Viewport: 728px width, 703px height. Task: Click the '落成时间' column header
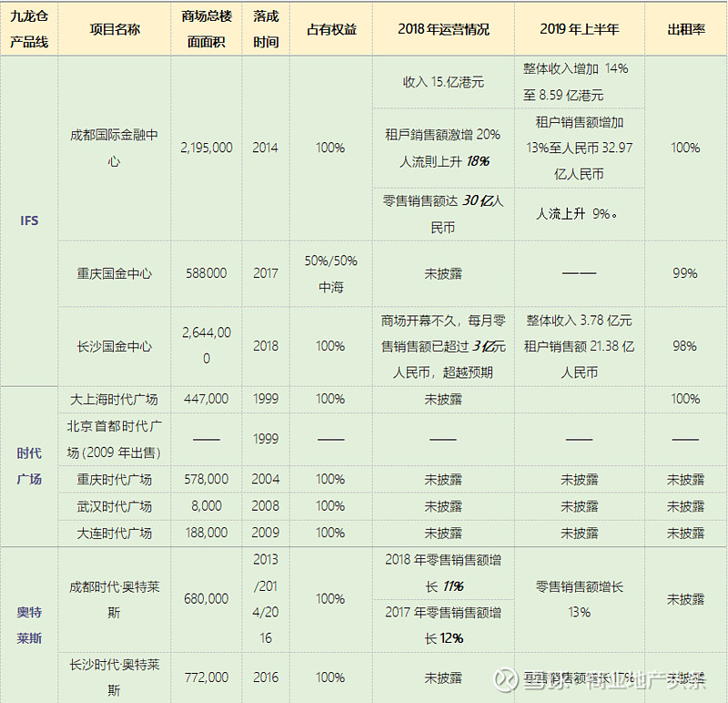tap(266, 29)
